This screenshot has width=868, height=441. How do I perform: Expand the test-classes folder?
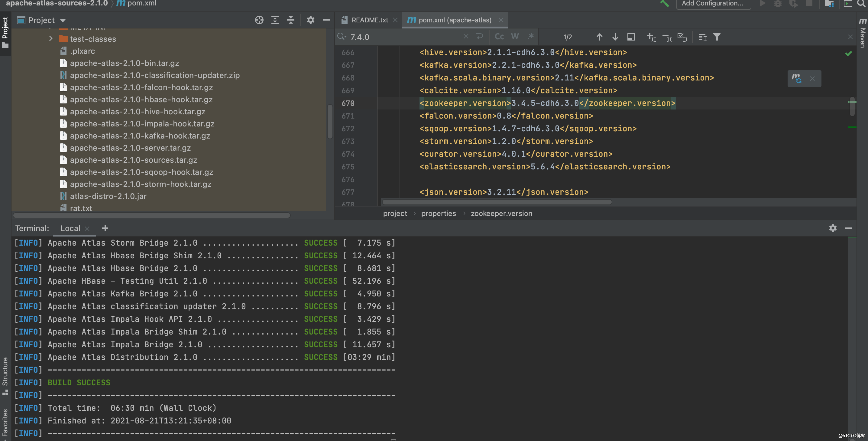point(50,39)
